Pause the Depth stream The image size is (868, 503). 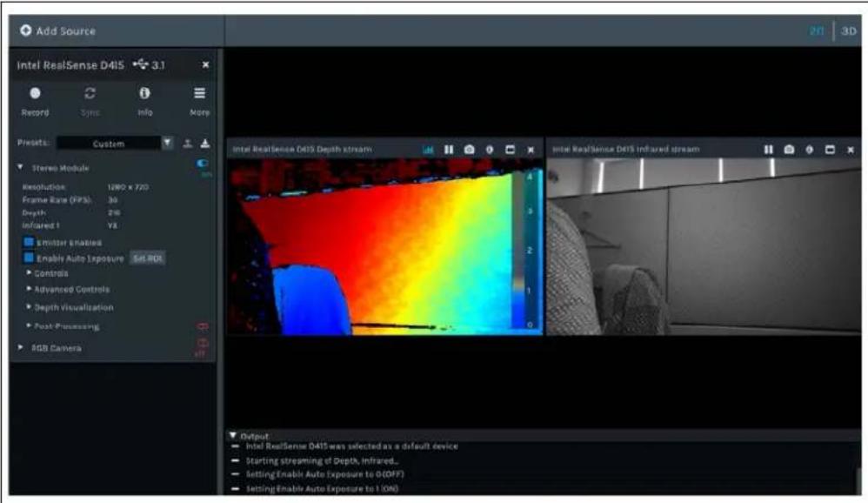(449, 150)
